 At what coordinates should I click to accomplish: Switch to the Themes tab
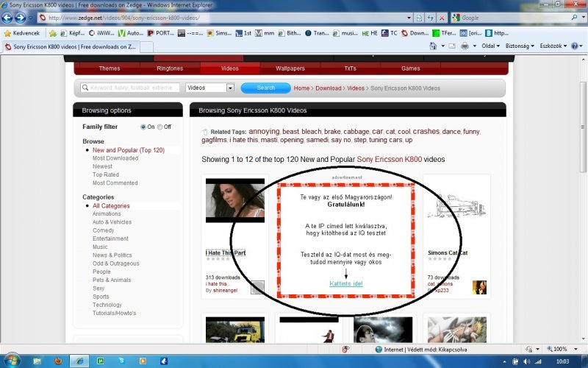[110, 68]
